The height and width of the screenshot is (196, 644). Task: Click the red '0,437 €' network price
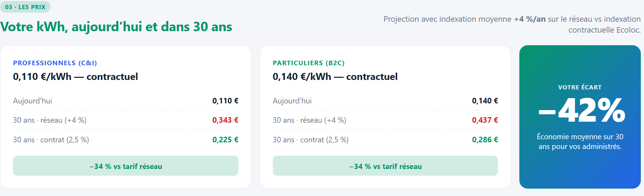pyautogui.click(x=485, y=120)
